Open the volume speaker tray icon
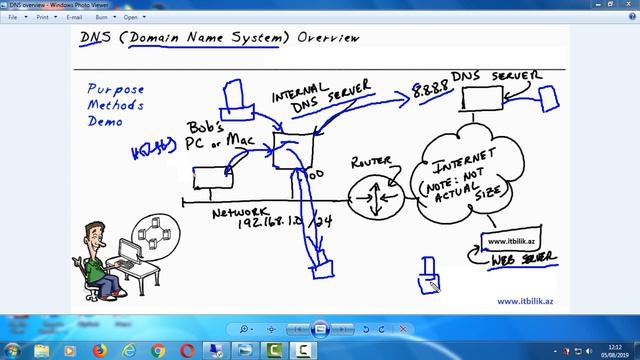Viewport: 640px width, 360px height. pos(589,351)
